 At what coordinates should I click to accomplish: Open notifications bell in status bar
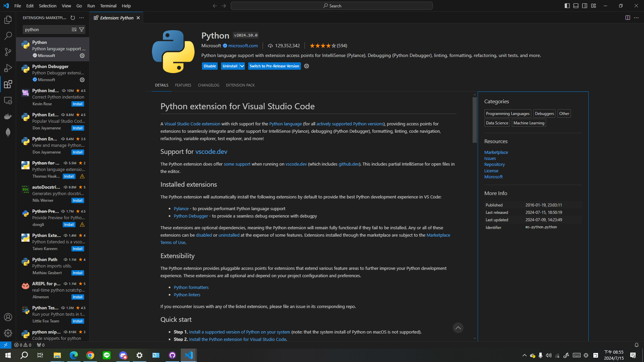tap(637, 345)
